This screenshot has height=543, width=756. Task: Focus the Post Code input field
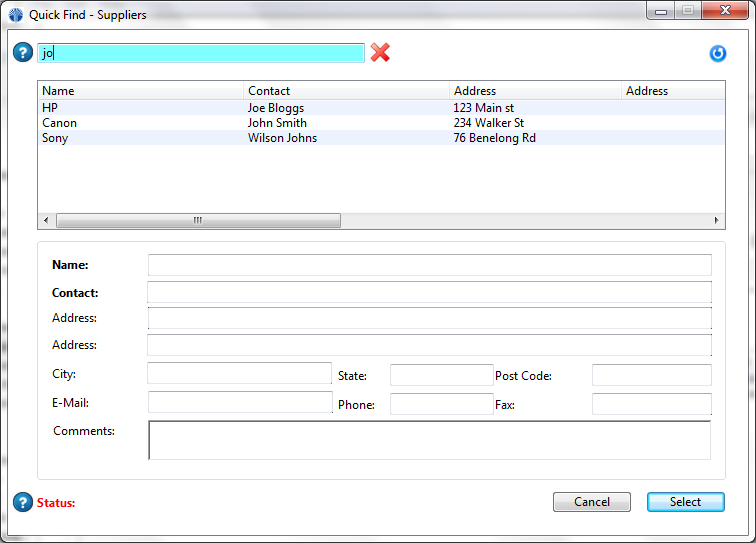pyautogui.click(x=651, y=375)
